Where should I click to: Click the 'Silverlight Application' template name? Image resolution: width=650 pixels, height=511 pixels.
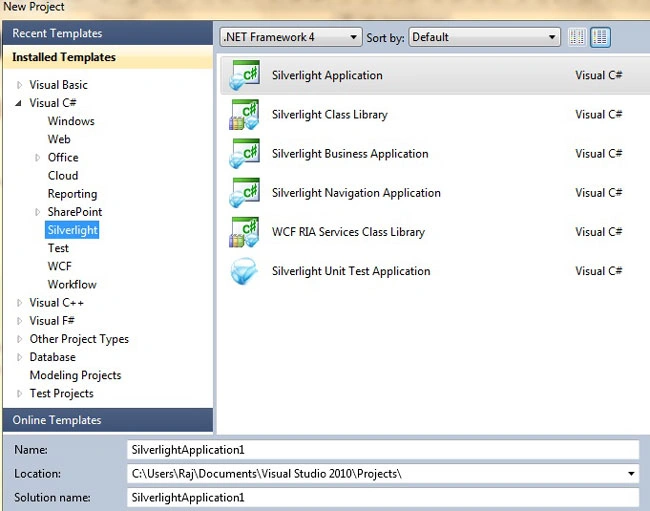(x=327, y=75)
